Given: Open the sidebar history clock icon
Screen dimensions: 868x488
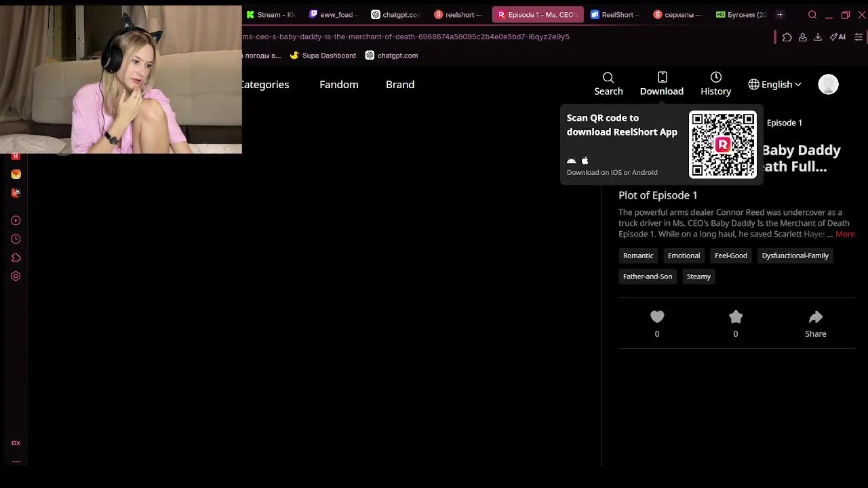Looking at the screenshot, I should (16, 239).
